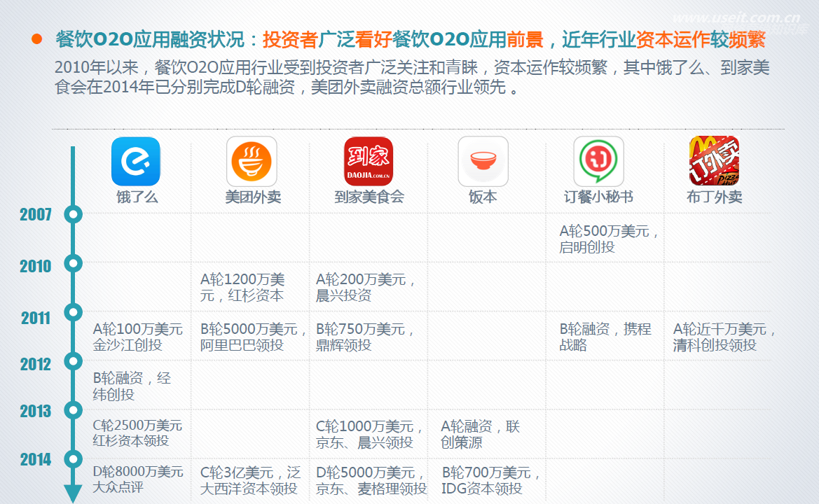
Task: Click the orange bullet beside the title
Action: coord(36,39)
